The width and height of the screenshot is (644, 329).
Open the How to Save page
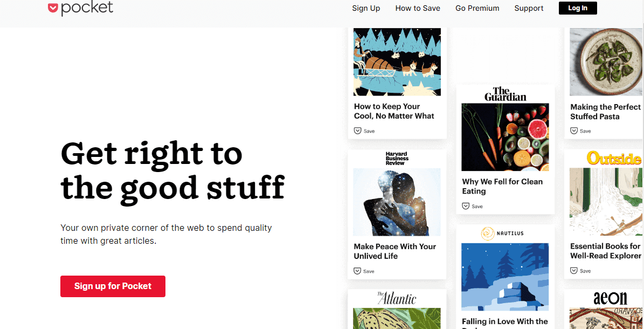point(418,8)
